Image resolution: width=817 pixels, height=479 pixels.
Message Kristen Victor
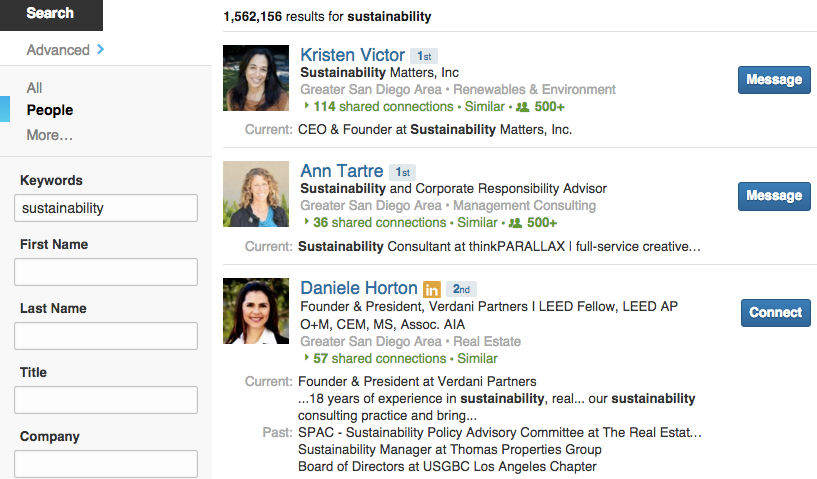(x=773, y=80)
